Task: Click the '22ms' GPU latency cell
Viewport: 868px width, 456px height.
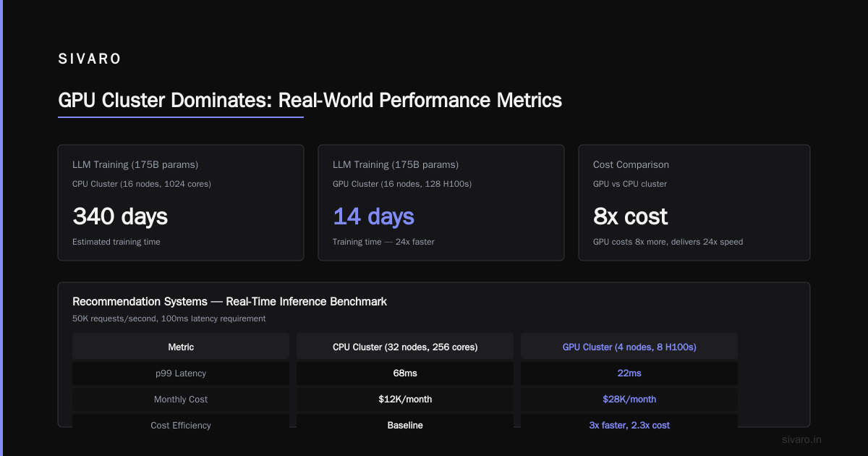Action: (629, 373)
